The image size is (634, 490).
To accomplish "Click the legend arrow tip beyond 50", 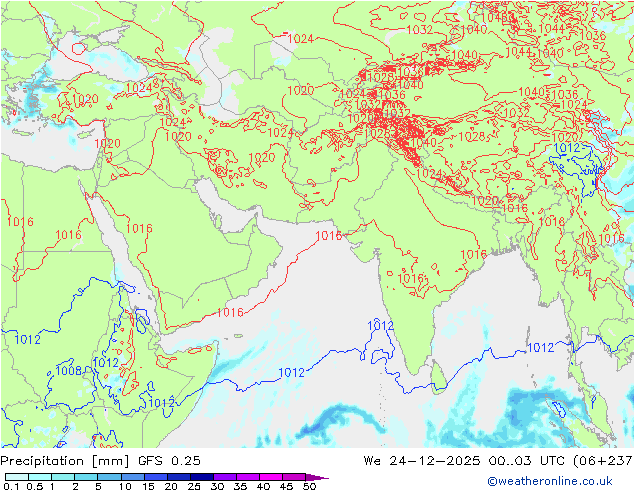I will point(317,477).
